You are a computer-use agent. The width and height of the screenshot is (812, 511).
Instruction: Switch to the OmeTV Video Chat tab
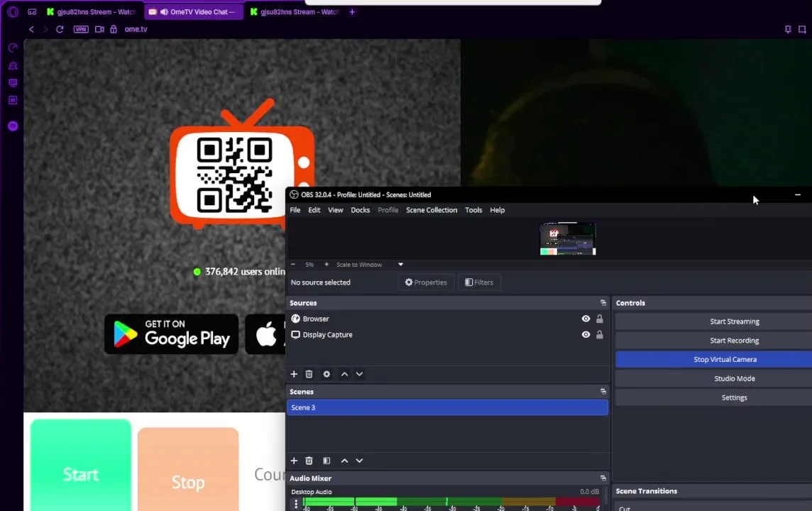[x=194, y=11]
